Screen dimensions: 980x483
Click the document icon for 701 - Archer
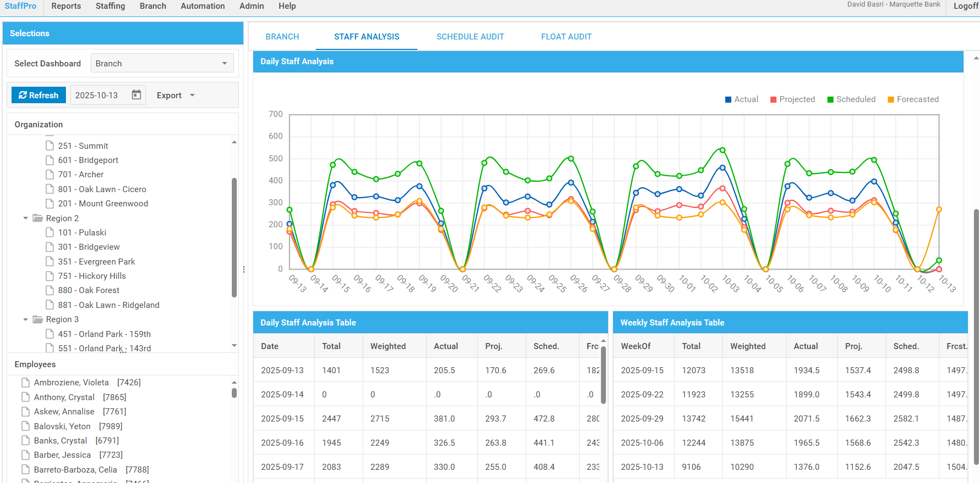[x=50, y=175]
